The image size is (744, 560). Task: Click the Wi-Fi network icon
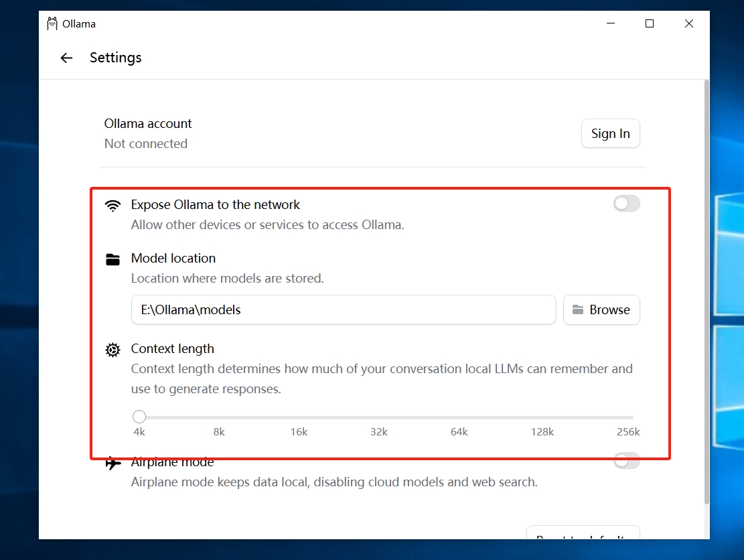(x=113, y=205)
